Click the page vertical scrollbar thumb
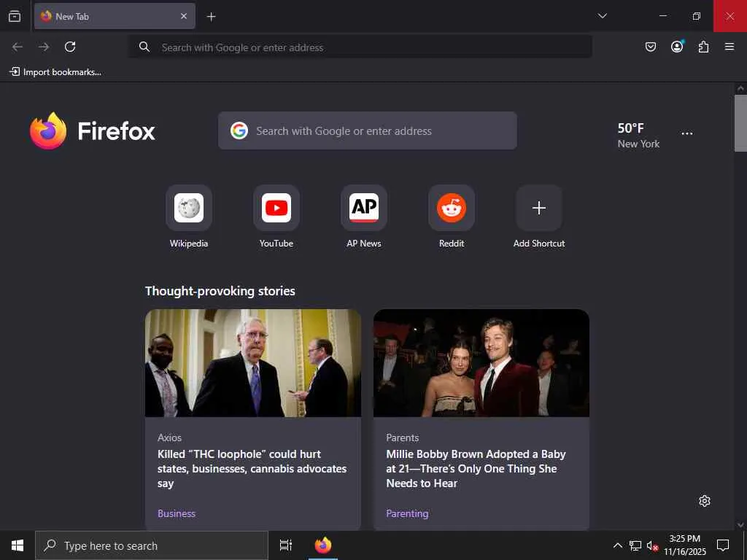747x560 pixels. point(740,122)
